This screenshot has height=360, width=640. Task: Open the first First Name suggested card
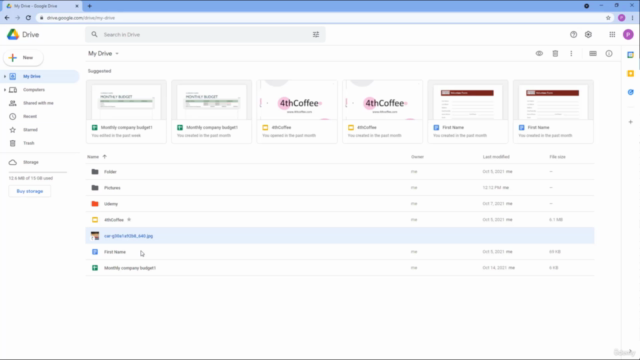[x=468, y=111]
